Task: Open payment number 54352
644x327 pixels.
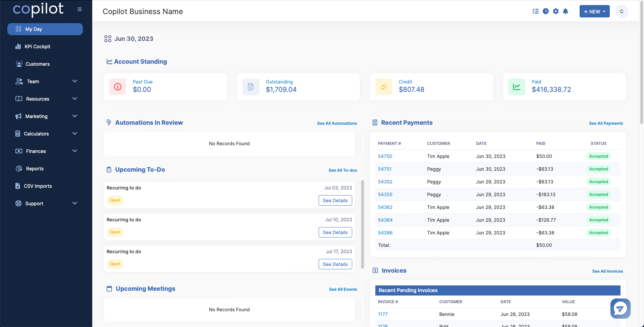Action: pos(385,182)
